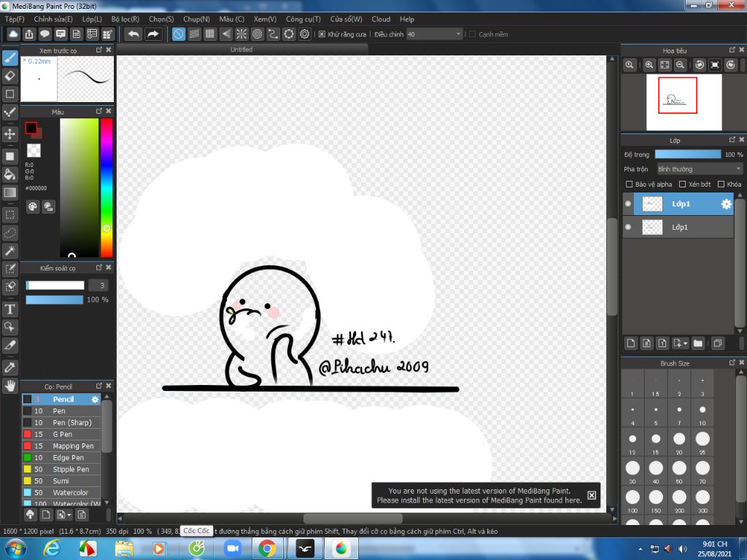Enable the Bảo vệ alpha checkbox
747x560 pixels.
[x=629, y=184]
